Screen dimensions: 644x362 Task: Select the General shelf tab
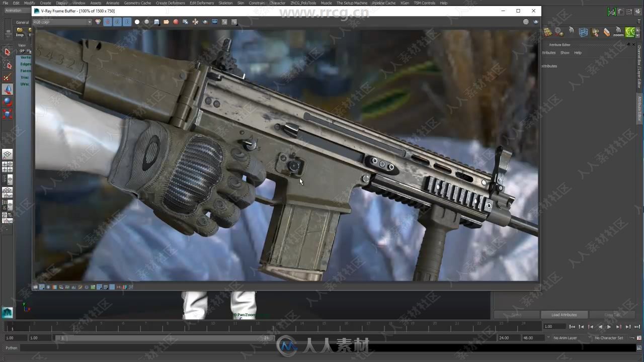point(22,22)
